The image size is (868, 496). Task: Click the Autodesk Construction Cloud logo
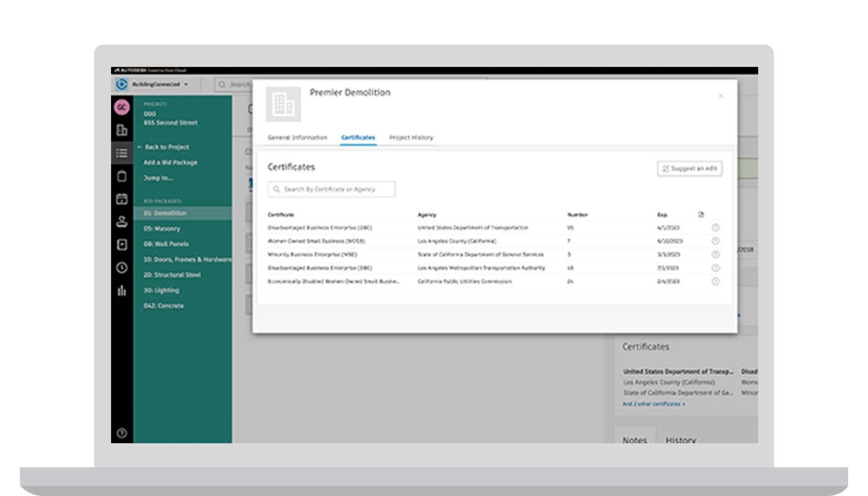pyautogui.click(x=149, y=71)
